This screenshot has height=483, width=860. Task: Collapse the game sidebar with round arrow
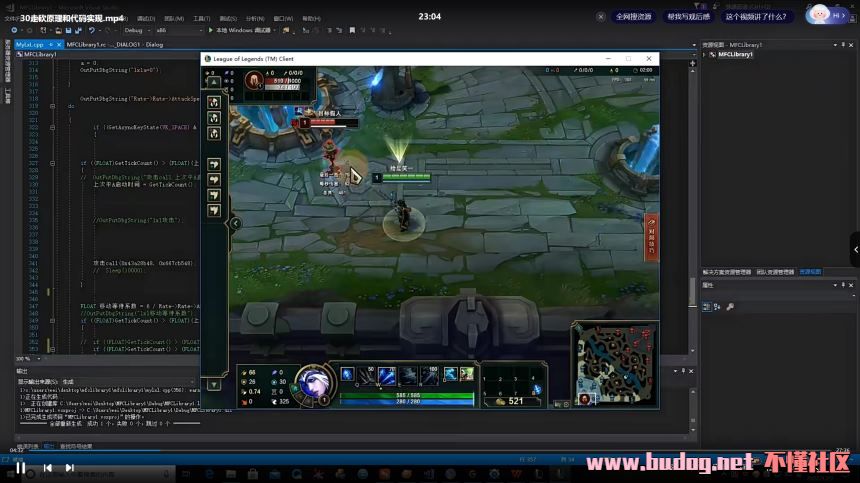click(235, 223)
